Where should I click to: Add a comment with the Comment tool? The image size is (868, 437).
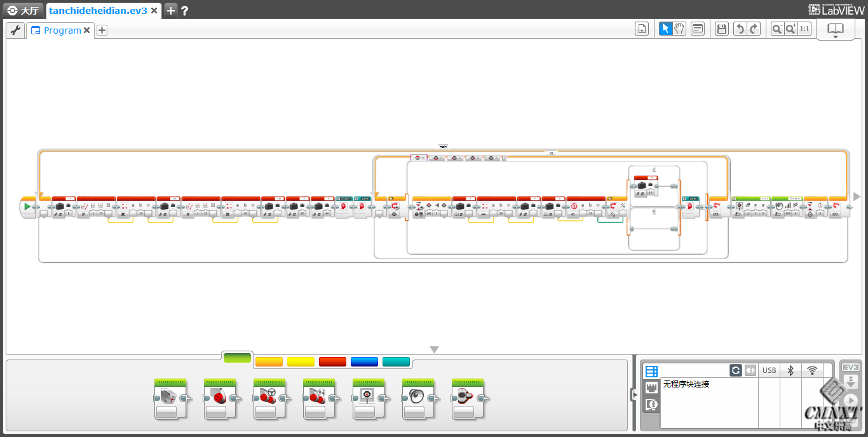point(698,29)
